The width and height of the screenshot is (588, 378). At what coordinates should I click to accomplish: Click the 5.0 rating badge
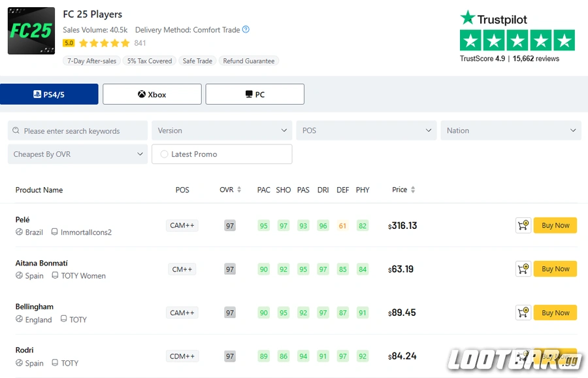pos(69,43)
